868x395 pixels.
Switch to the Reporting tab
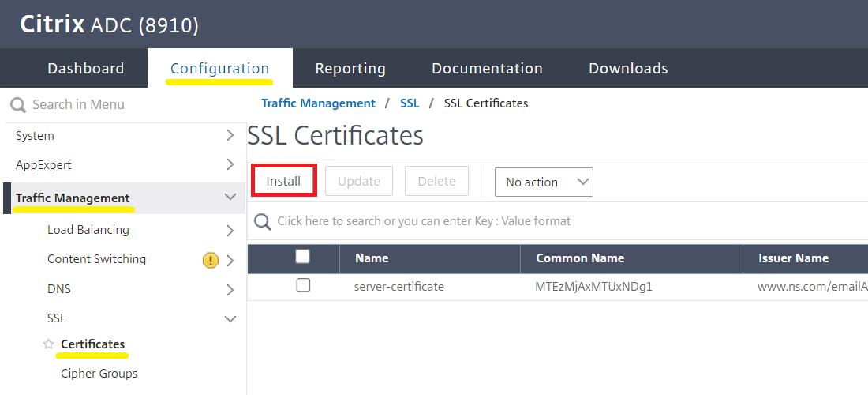coord(350,68)
